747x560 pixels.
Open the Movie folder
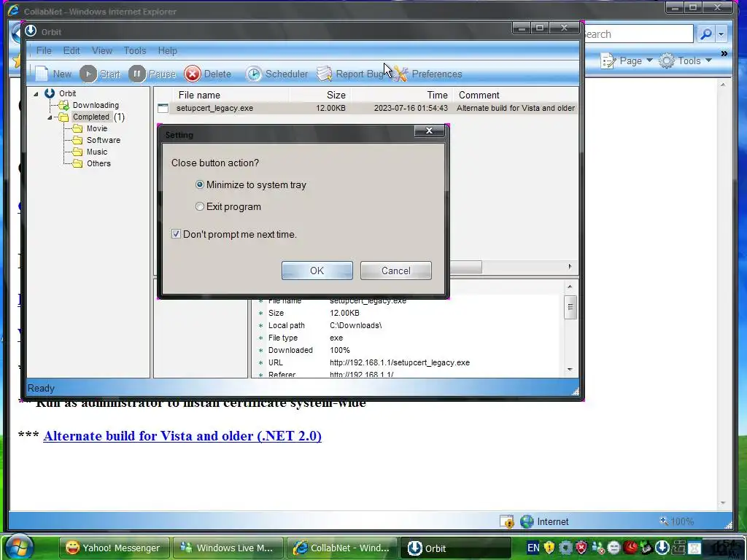pyautogui.click(x=97, y=128)
